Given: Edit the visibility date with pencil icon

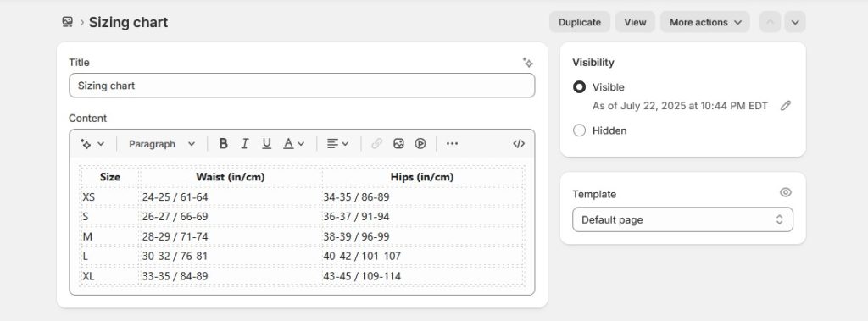Looking at the screenshot, I should click(x=786, y=106).
